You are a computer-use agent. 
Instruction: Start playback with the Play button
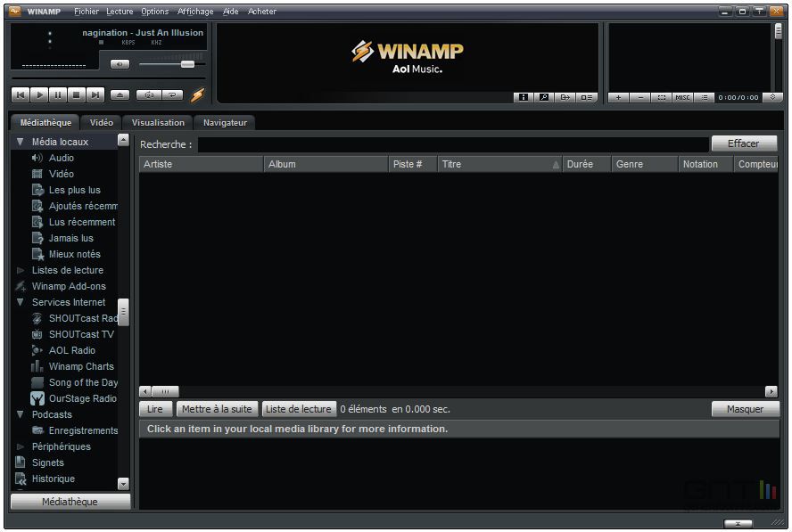click(x=39, y=94)
